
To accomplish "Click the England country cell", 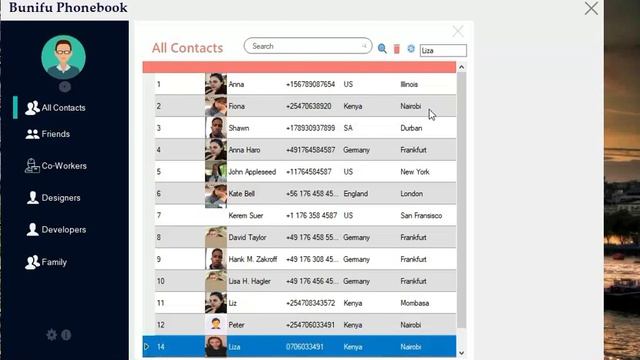I will pyautogui.click(x=356, y=193).
